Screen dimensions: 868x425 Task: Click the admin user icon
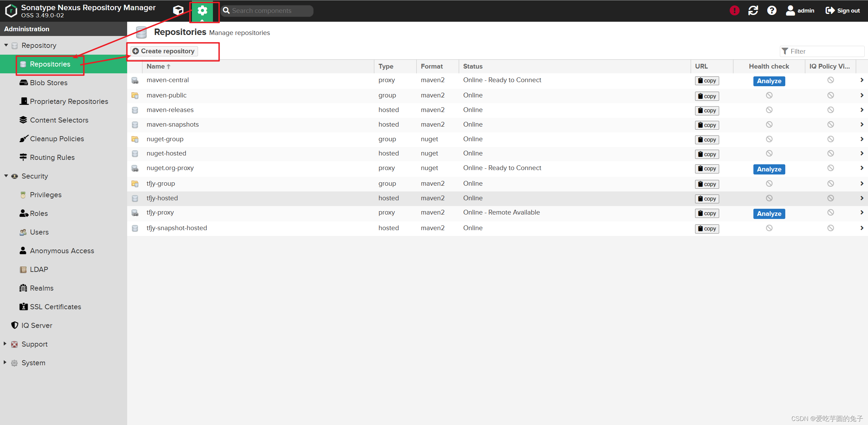tap(790, 11)
